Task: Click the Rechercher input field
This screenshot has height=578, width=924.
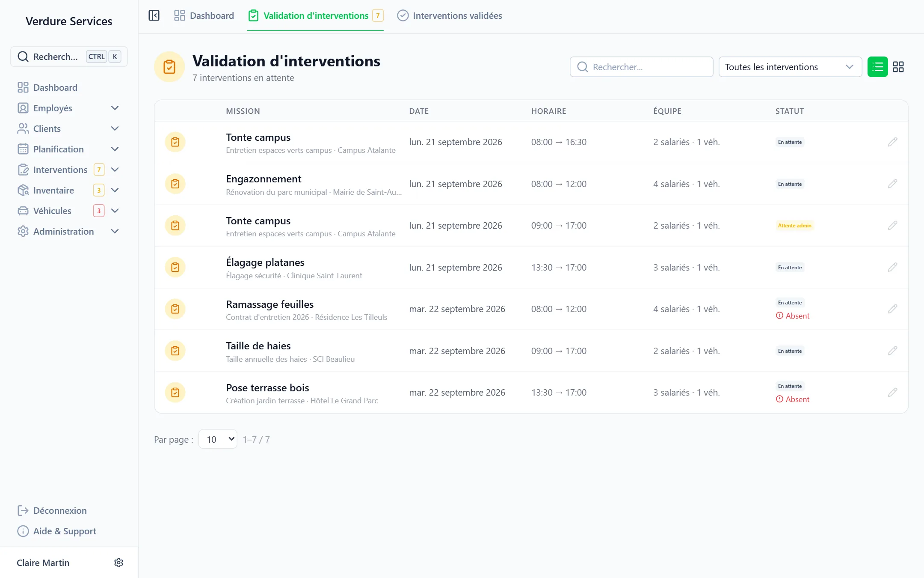Action: point(641,67)
